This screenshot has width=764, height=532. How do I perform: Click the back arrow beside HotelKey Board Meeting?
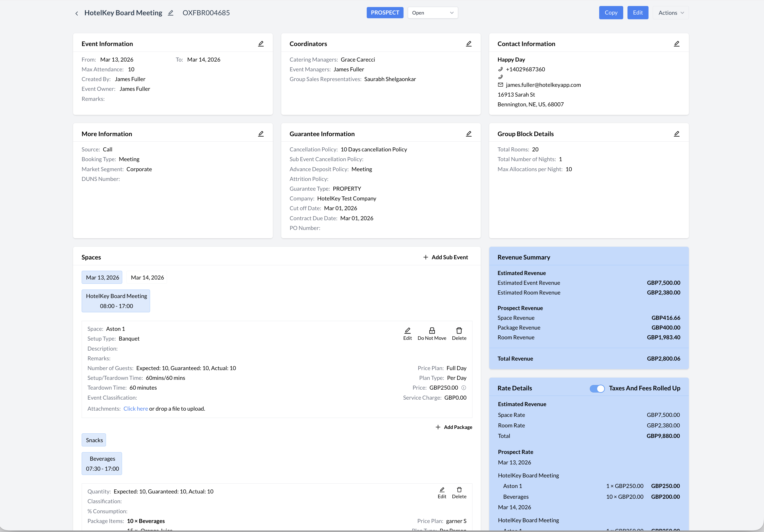click(x=77, y=13)
